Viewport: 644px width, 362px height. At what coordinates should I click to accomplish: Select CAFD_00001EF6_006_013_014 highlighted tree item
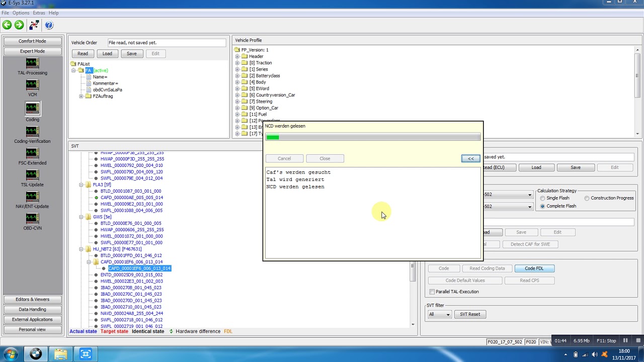click(139, 268)
